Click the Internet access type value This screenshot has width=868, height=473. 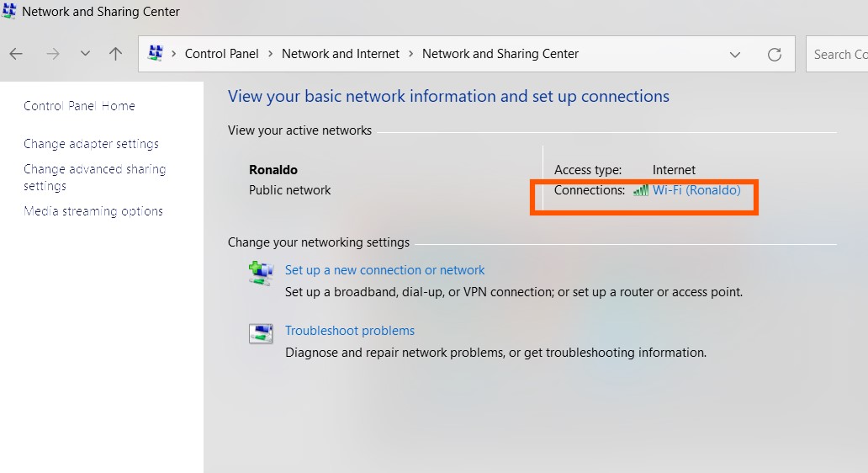674,169
